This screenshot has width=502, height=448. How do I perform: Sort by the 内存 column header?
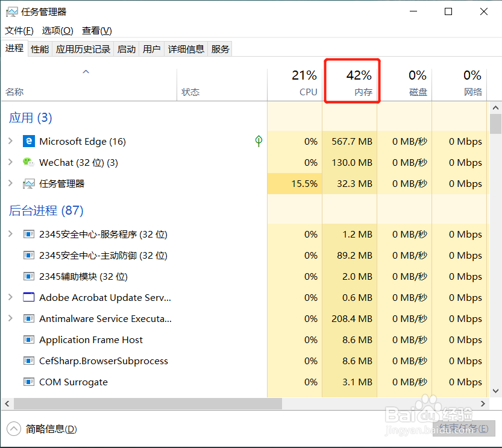[x=350, y=84]
